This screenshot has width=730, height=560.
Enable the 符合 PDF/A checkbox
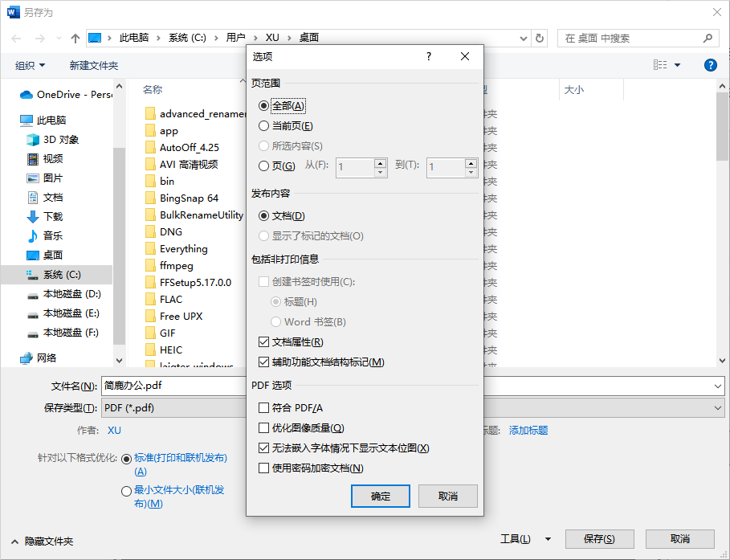click(263, 407)
